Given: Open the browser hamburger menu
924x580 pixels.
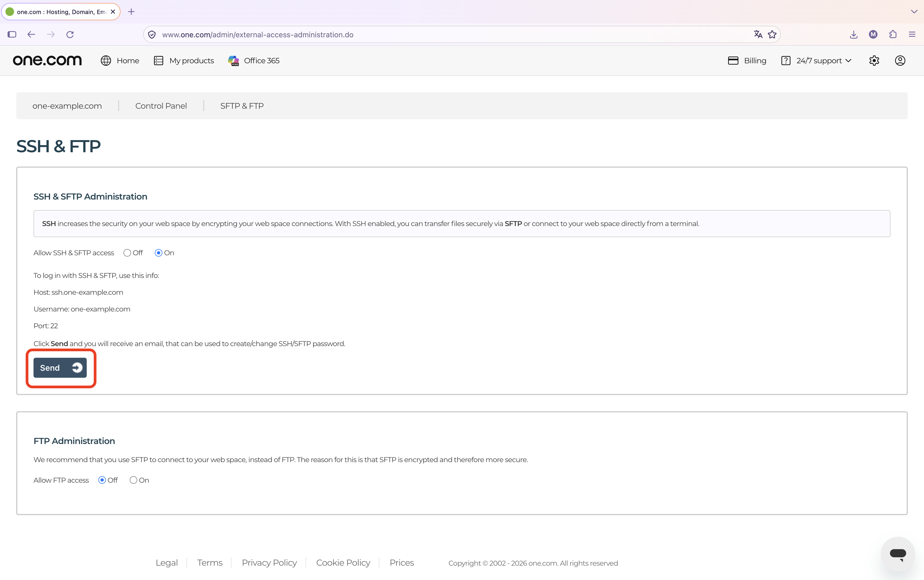Looking at the screenshot, I should (912, 35).
